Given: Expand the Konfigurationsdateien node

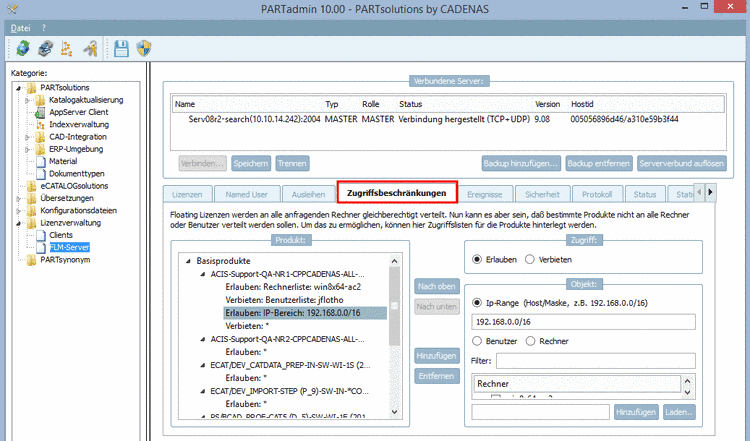Looking at the screenshot, I should (18, 211).
